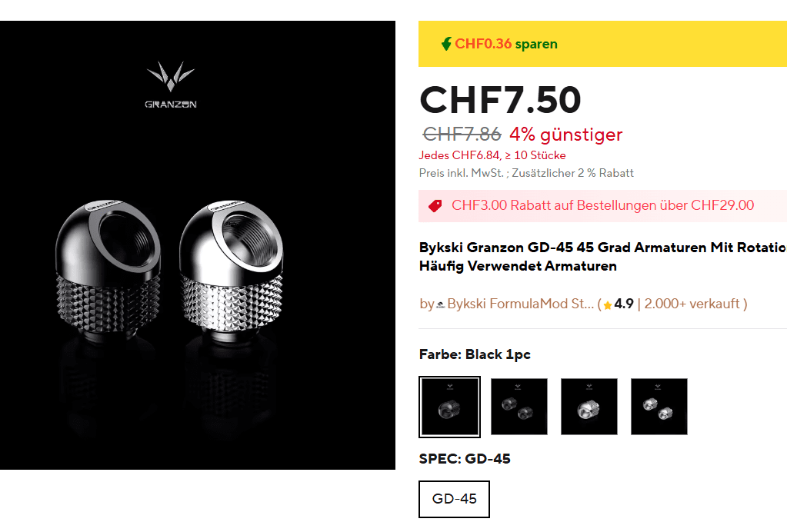787x532 pixels.
Task: Open the CHF3.00 Rabatt coupon banner
Action: [x=602, y=205]
